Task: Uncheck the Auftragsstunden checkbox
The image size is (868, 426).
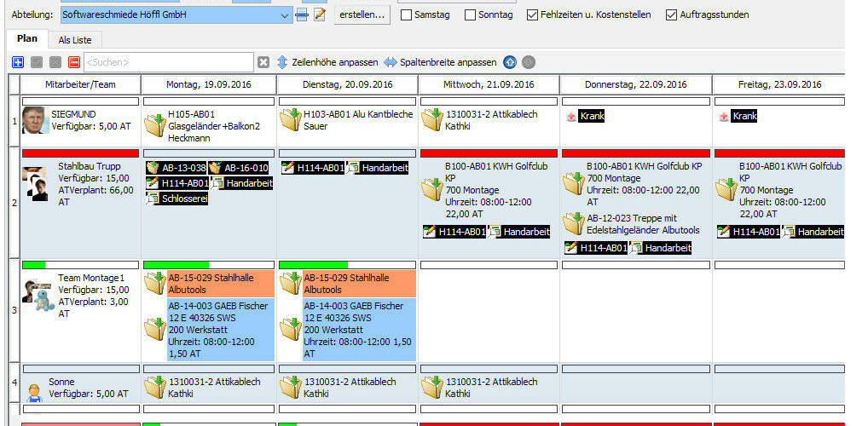Action: (x=672, y=15)
